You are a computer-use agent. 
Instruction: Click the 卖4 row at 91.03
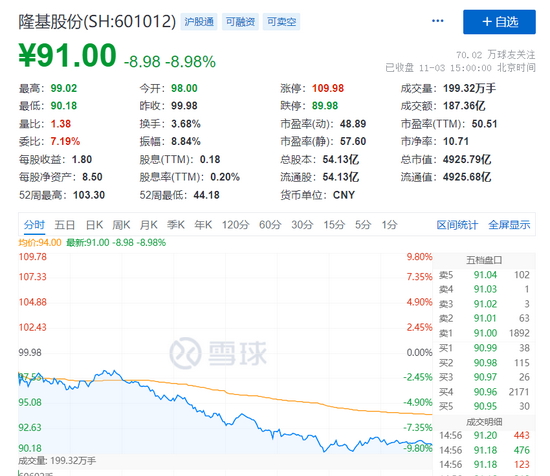click(484, 289)
